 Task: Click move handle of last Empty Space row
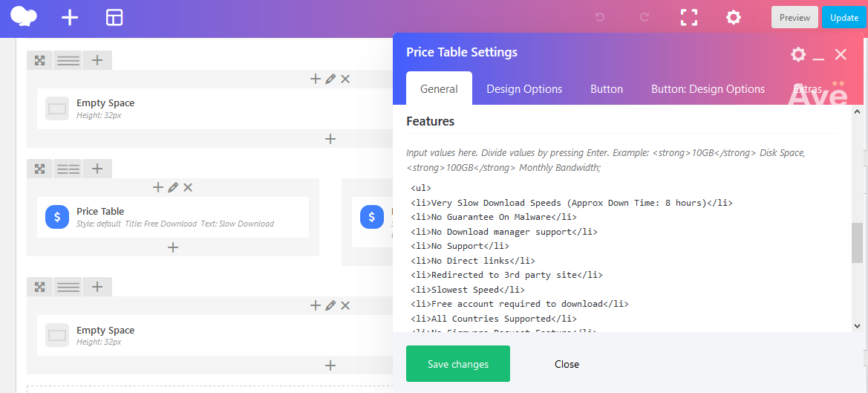click(x=40, y=287)
